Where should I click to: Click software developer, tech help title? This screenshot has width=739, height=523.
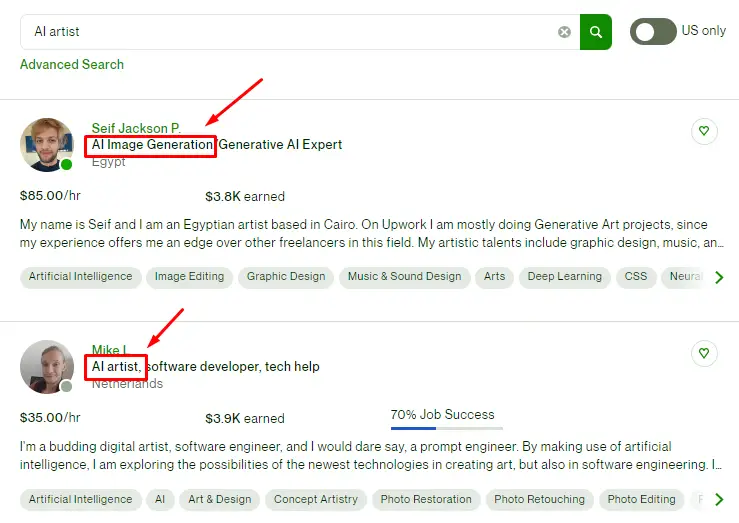pyautogui.click(x=233, y=367)
